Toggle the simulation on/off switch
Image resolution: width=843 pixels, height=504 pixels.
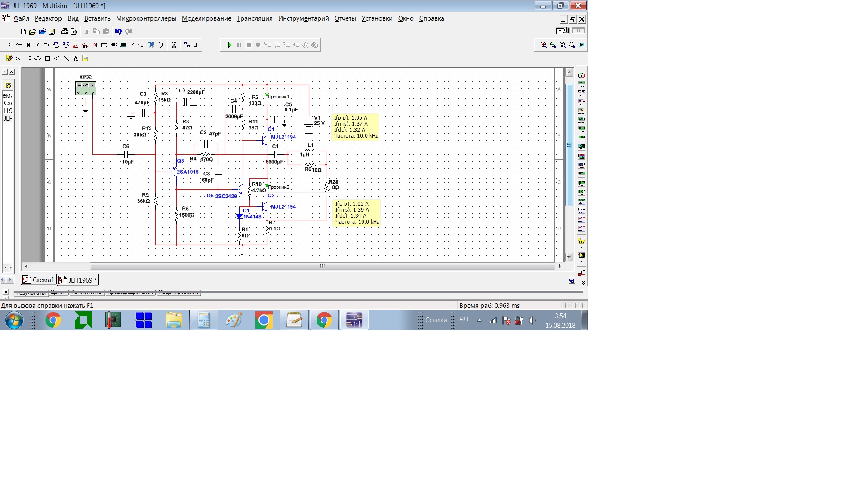562,31
